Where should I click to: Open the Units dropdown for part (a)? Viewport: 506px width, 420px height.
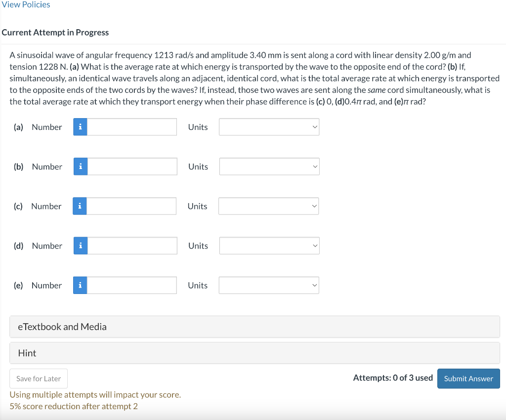[269, 127]
